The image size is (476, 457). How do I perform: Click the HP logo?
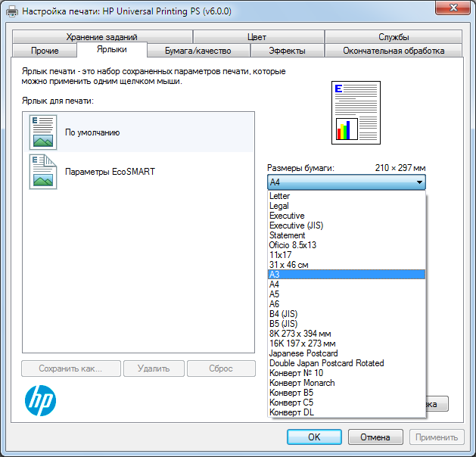pyautogui.click(x=40, y=400)
